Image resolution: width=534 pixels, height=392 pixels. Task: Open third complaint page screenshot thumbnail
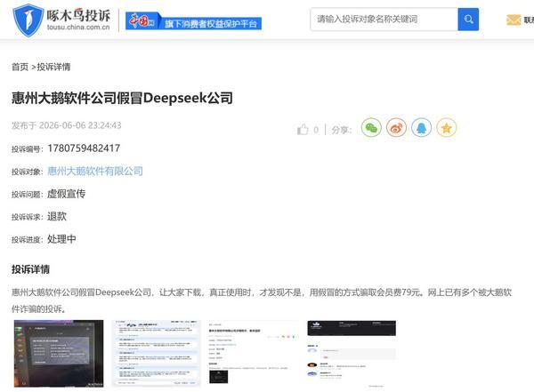coord(253,352)
